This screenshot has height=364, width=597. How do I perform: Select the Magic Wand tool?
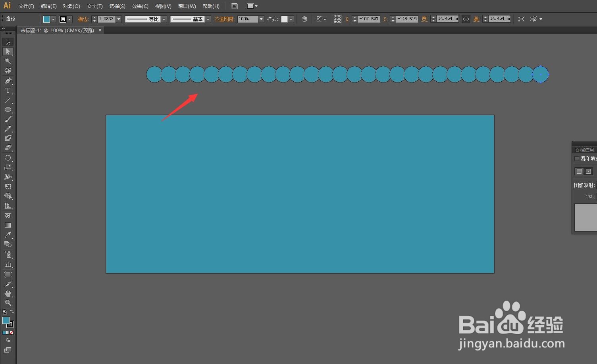(x=8, y=61)
